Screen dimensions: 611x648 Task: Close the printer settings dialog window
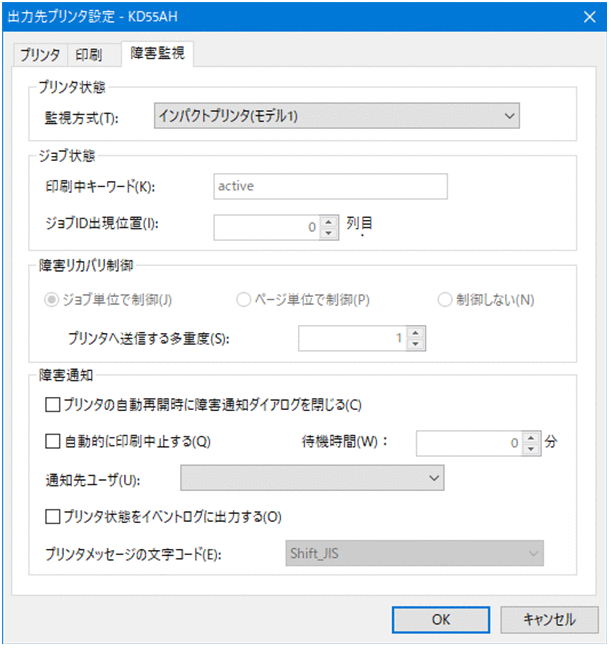(x=585, y=15)
